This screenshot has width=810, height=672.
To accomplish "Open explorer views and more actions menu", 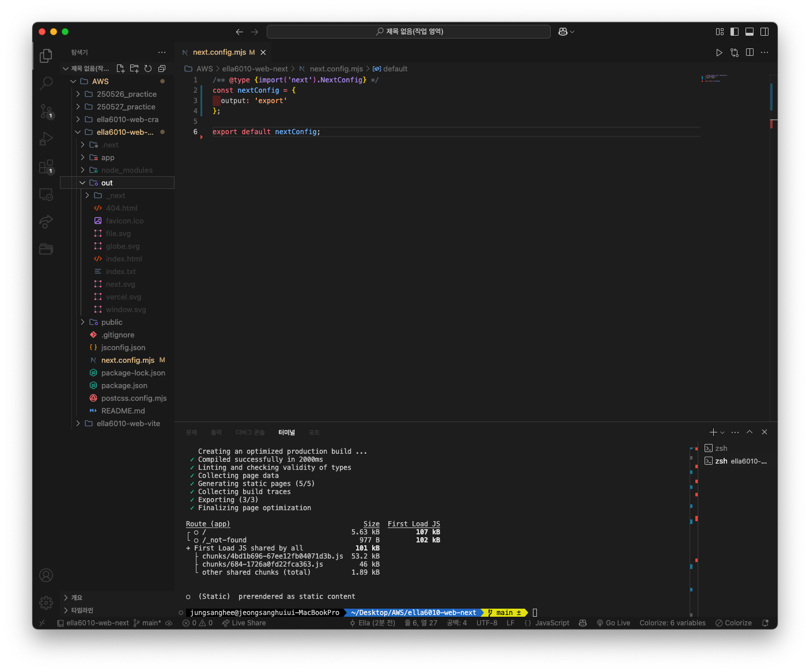I will tap(162, 52).
